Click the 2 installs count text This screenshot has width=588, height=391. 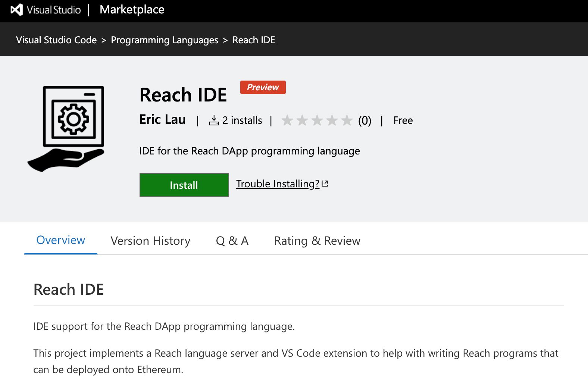coord(243,121)
